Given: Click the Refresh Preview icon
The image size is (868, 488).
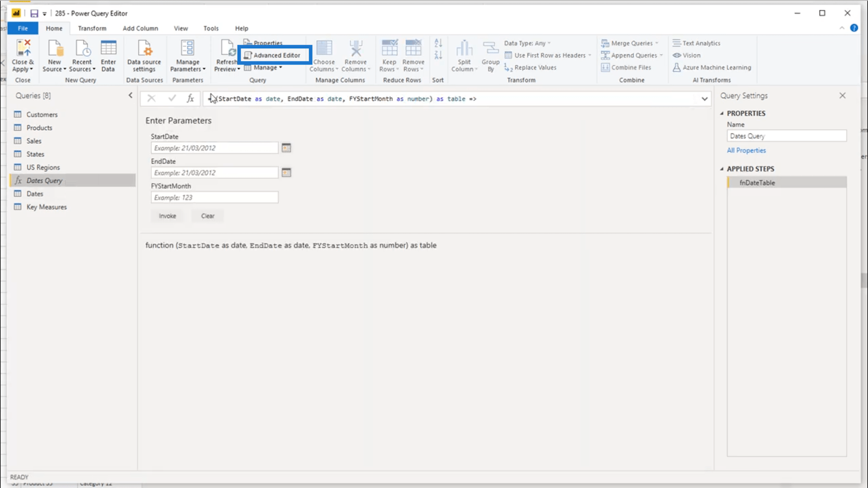Looking at the screenshot, I should click(x=227, y=48).
